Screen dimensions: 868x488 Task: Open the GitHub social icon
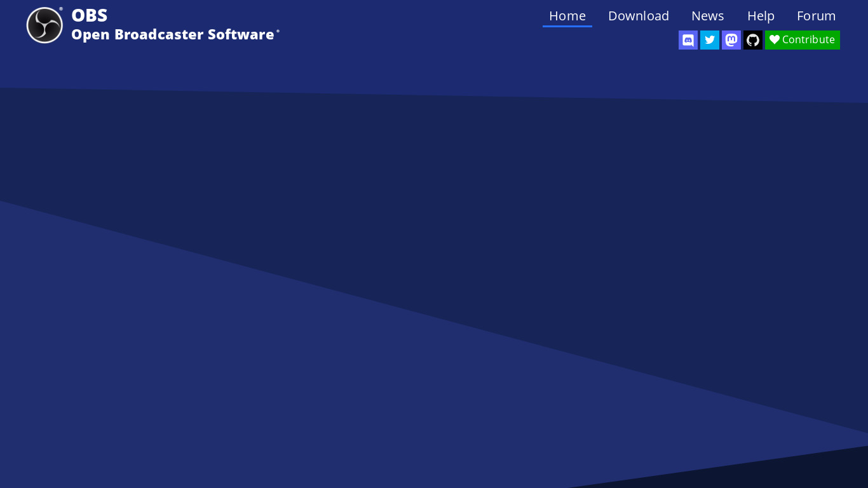coord(753,40)
